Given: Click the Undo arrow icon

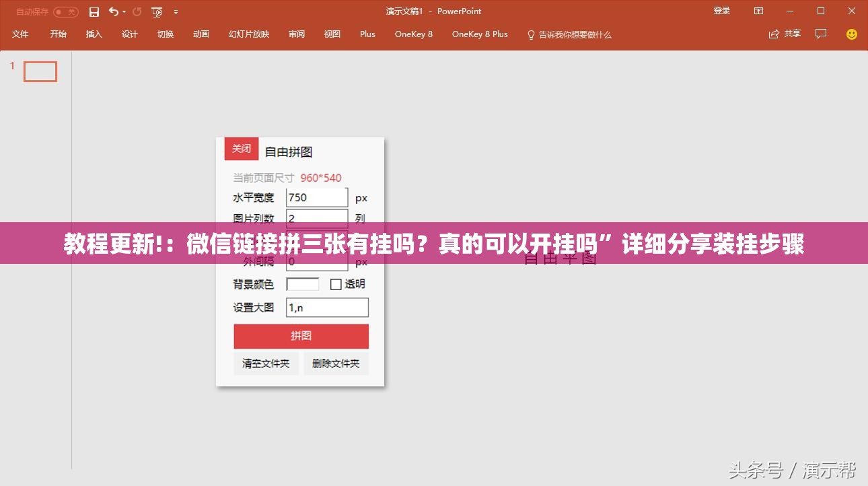Looking at the screenshot, I should pos(113,11).
